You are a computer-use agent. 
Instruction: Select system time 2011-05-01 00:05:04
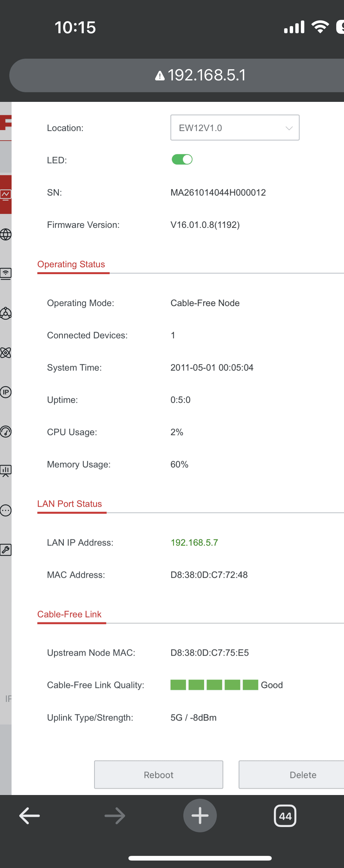coord(212,368)
